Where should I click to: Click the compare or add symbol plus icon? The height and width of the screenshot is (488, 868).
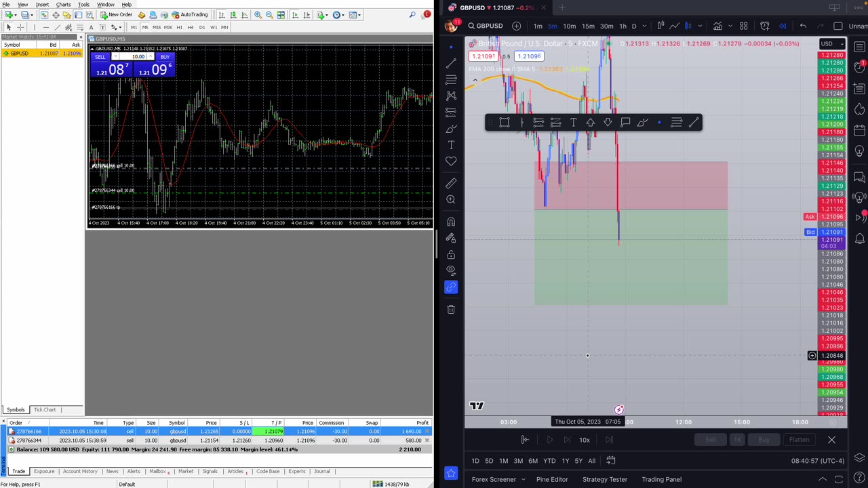click(516, 26)
